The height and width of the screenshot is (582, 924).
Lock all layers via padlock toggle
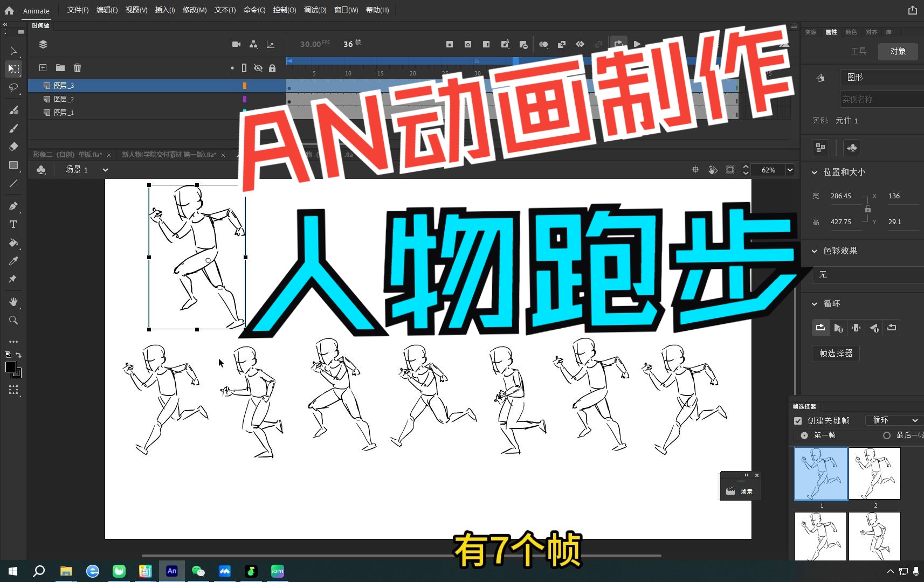(x=272, y=68)
